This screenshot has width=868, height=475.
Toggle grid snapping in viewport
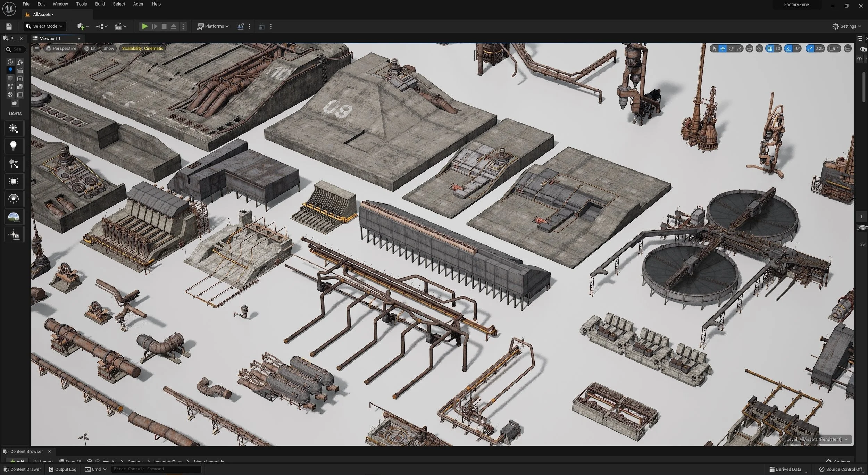(770, 49)
